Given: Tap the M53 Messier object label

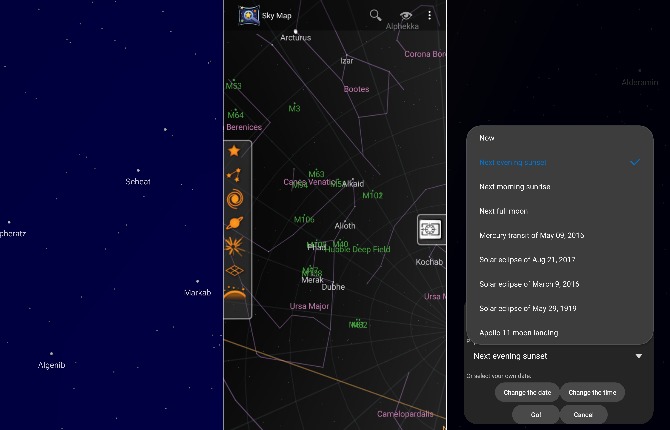Looking at the screenshot, I should point(233,86).
